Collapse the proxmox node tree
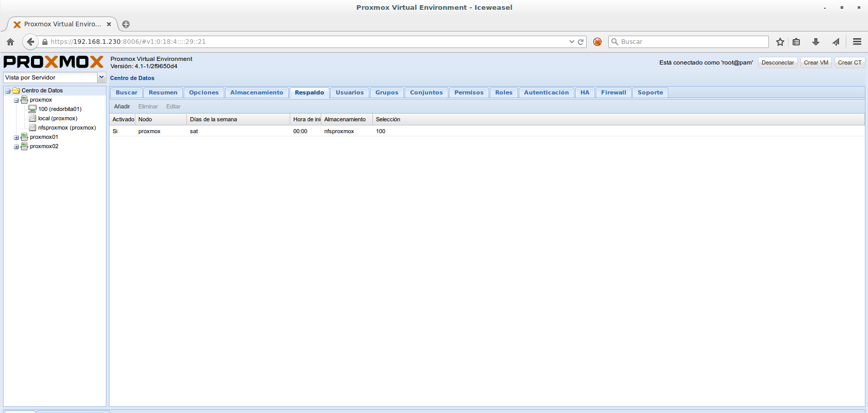This screenshot has width=868, height=413. tap(16, 100)
